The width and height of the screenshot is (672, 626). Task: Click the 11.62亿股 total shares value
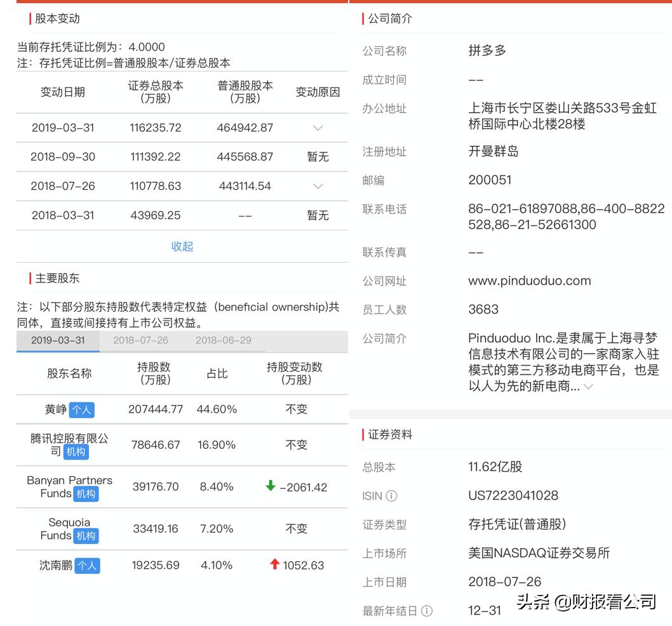coord(495,467)
